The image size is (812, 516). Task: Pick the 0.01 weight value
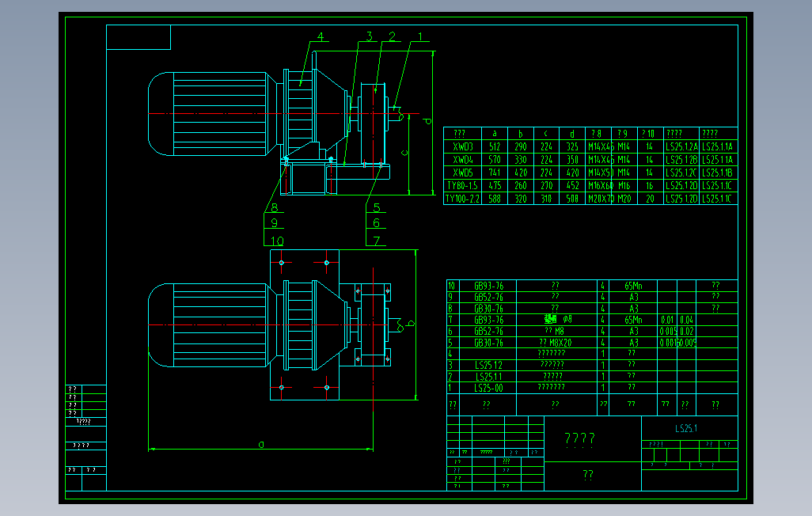[667, 320]
